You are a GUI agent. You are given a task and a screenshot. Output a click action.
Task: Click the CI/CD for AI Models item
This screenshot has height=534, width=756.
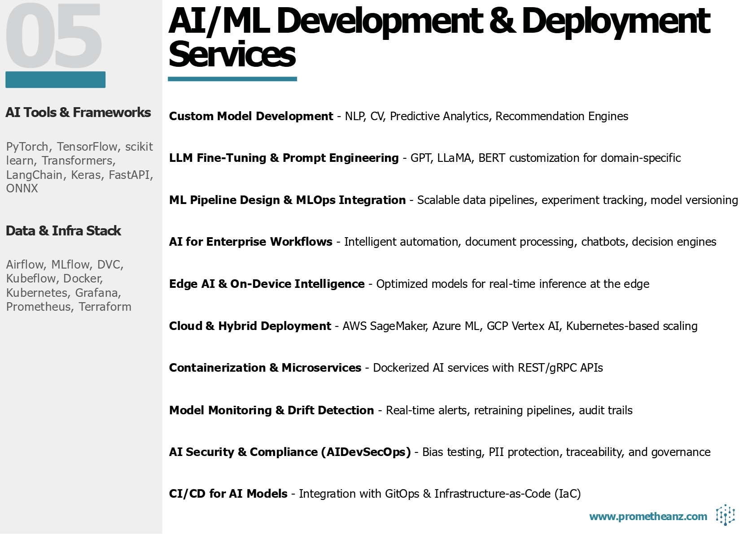click(375, 494)
